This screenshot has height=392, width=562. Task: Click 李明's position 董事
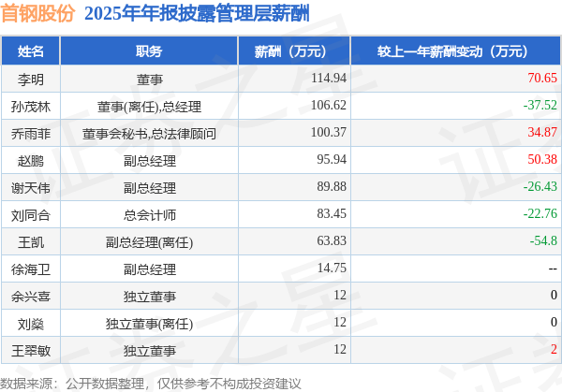click(x=150, y=80)
